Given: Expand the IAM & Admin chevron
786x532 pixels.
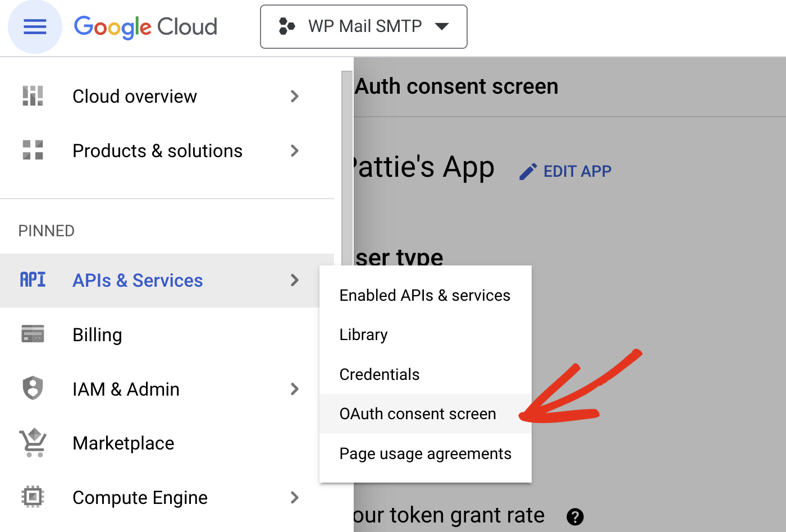Looking at the screenshot, I should 295,388.
